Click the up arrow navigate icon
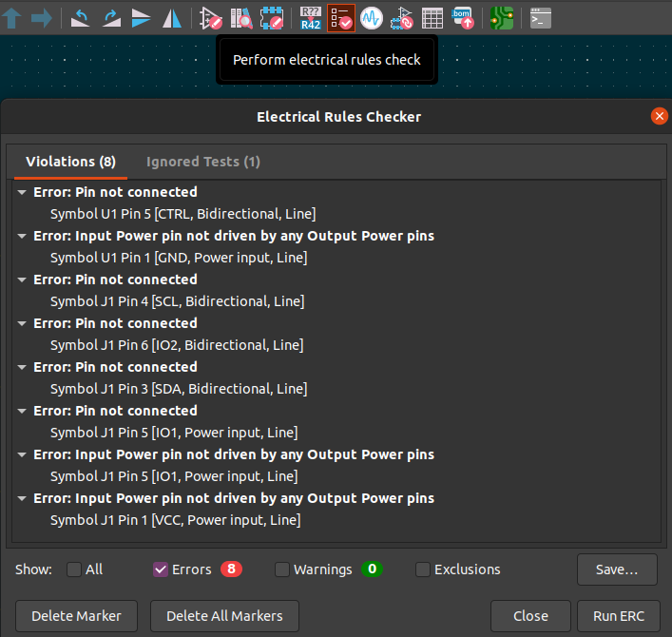Image resolution: width=672 pixels, height=637 pixels. 11,18
